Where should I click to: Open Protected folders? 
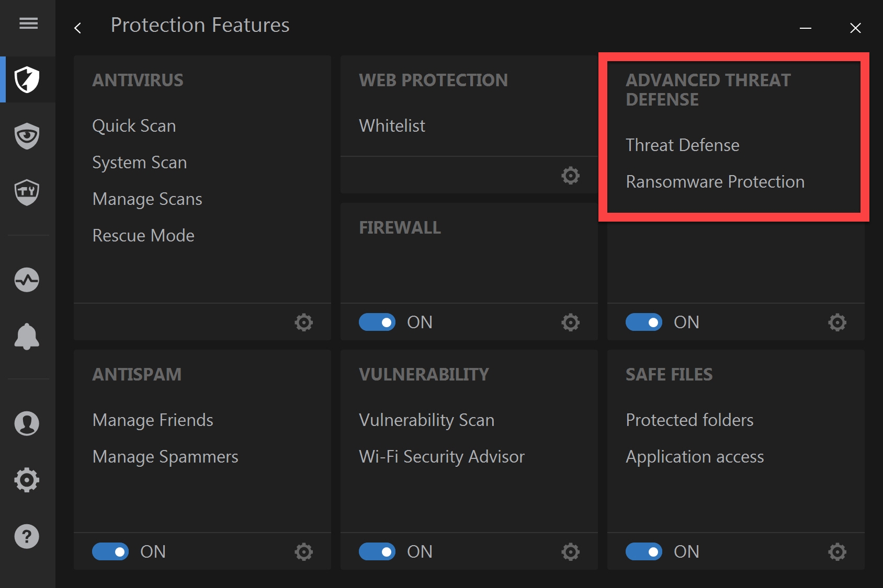(x=689, y=420)
